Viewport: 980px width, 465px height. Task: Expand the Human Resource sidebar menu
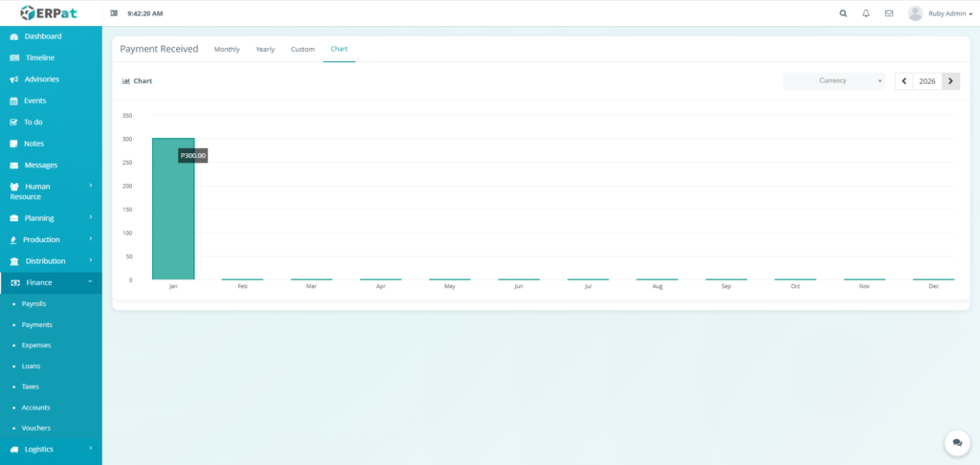51,191
